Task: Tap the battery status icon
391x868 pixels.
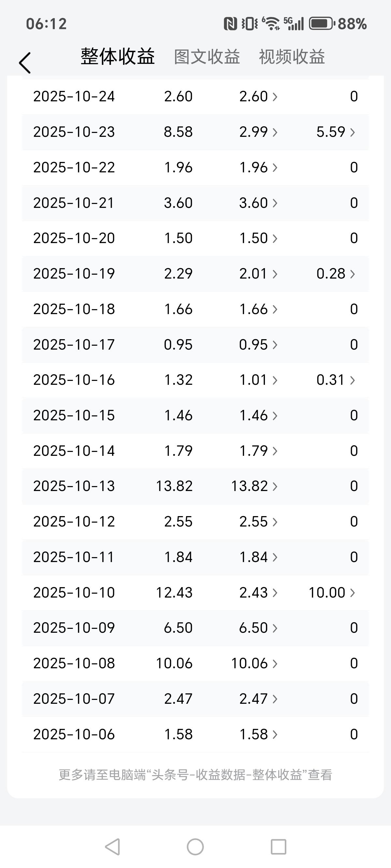Action: click(322, 23)
